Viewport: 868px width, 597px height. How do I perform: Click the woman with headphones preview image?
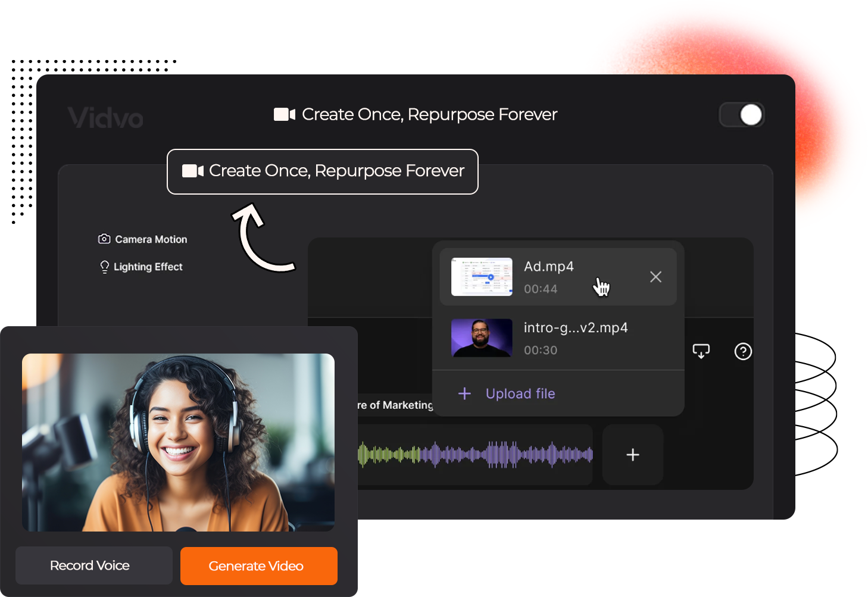coord(178,442)
